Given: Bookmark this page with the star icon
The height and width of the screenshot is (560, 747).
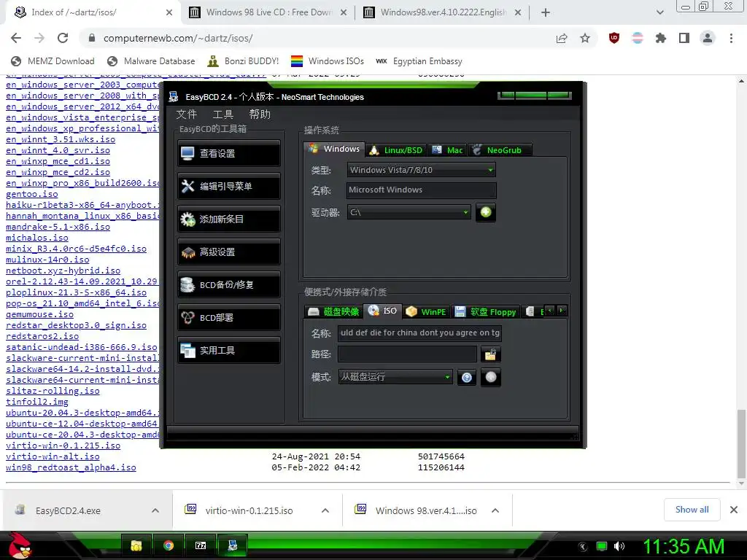Looking at the screenshot, I should coord(585,38).
